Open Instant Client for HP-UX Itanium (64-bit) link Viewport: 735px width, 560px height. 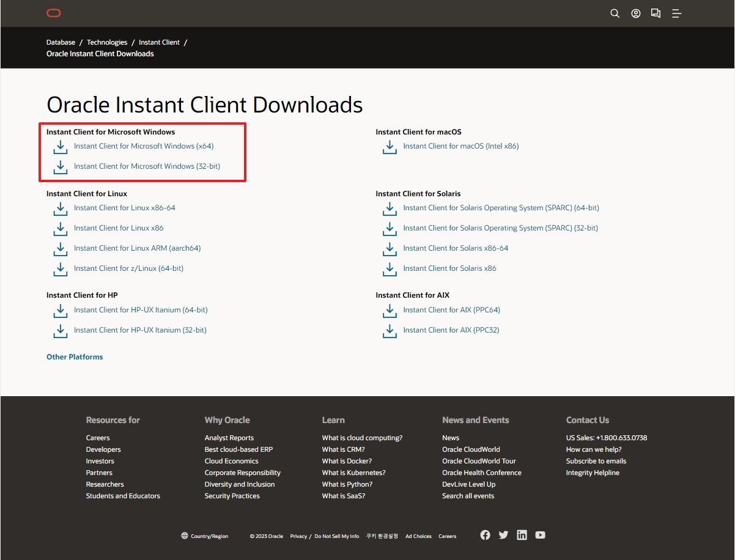coord(141,310)
